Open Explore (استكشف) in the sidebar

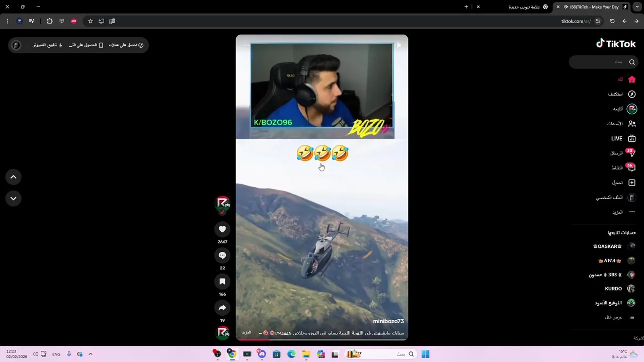coord(622,94)
